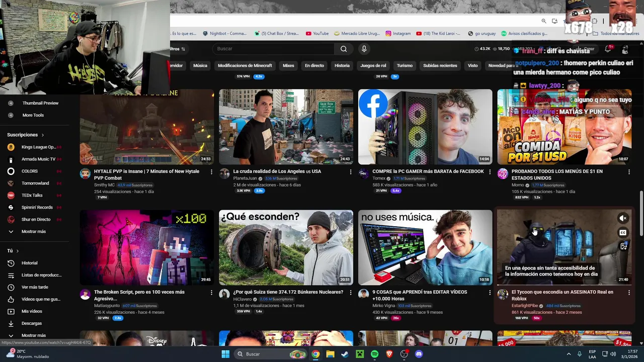644x362 pixels.
Task: Open options menu for HYTALE PVP video
Action: click(211, 172)
